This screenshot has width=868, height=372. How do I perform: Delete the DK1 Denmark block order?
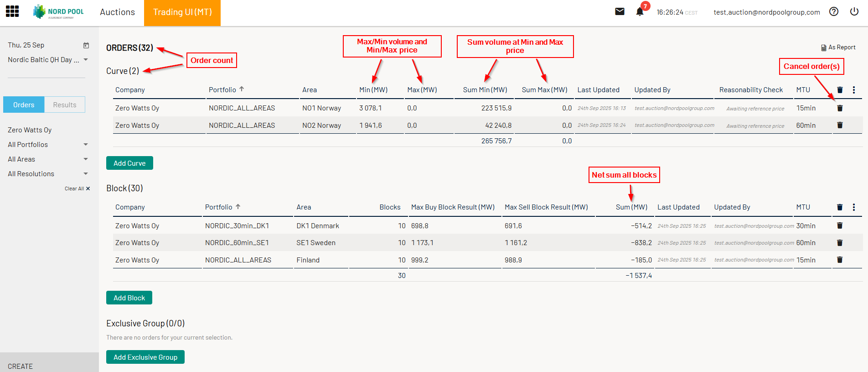point(840,225)
